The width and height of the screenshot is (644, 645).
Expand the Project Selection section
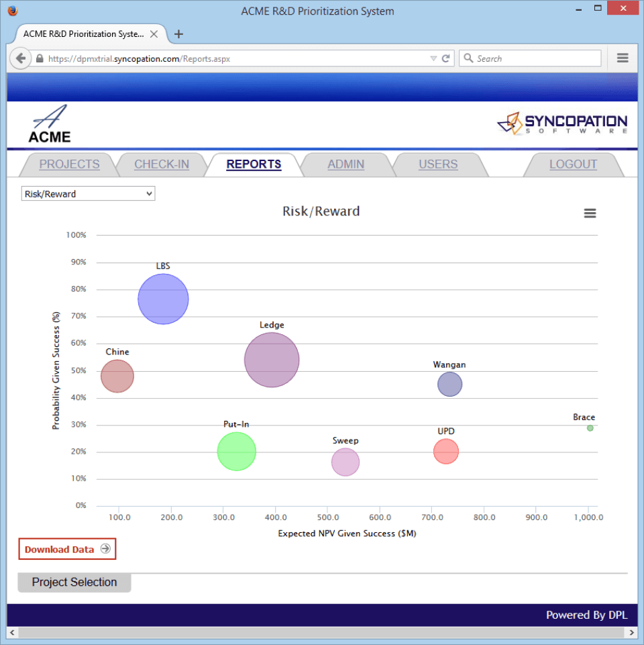(x=74, y=583)
